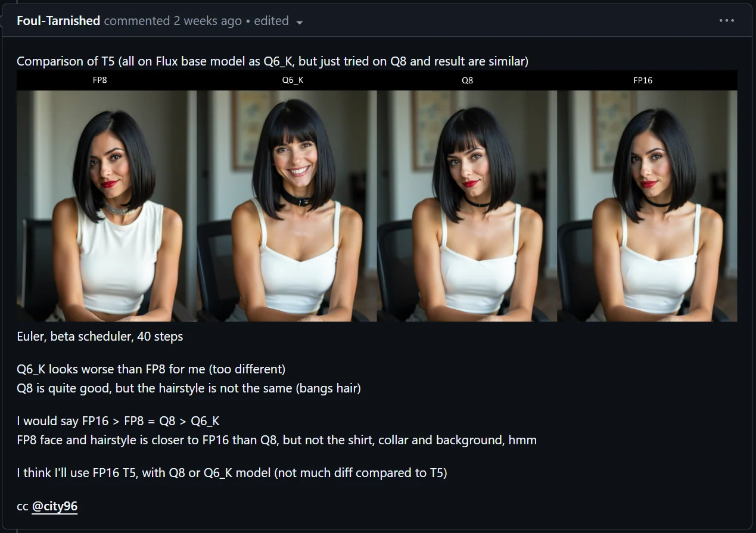Click the 'I think I'll use FP16 T5' sentence
756x533 pixels.
tap(232, 473)
